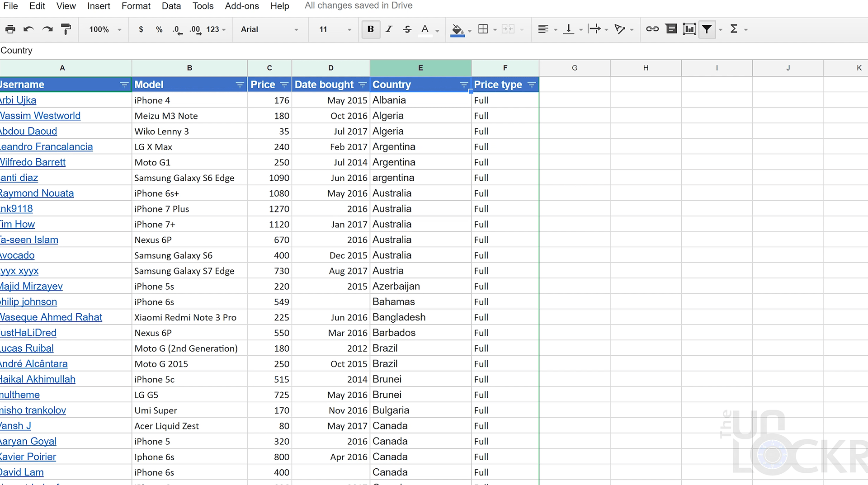The height and width of the screenshot is (485, 868).
Task: Open the Borders tool
Action: point(483,29)
